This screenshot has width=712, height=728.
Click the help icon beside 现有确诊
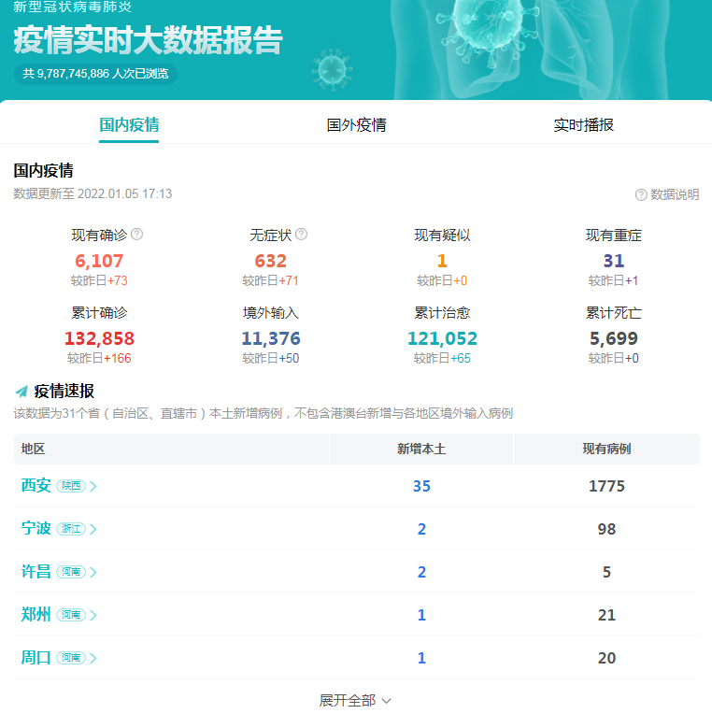(137, 235)
